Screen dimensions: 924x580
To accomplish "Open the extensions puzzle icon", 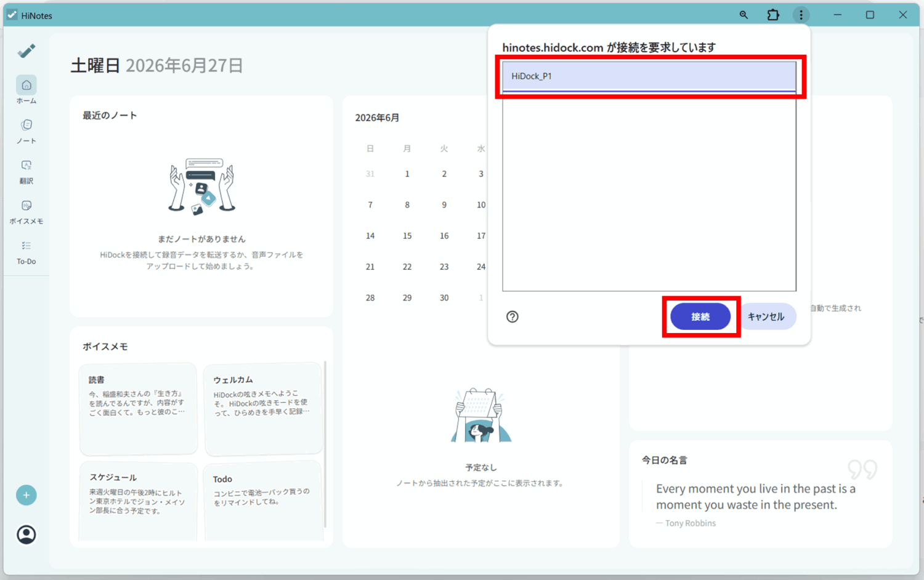I will 773,15.
